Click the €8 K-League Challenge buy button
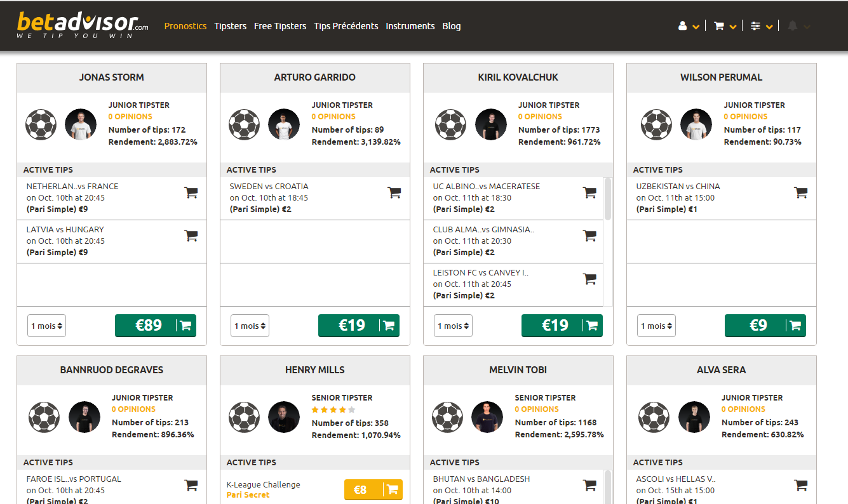The height and width of the screenshot is (504, 848). coord(374,489)
